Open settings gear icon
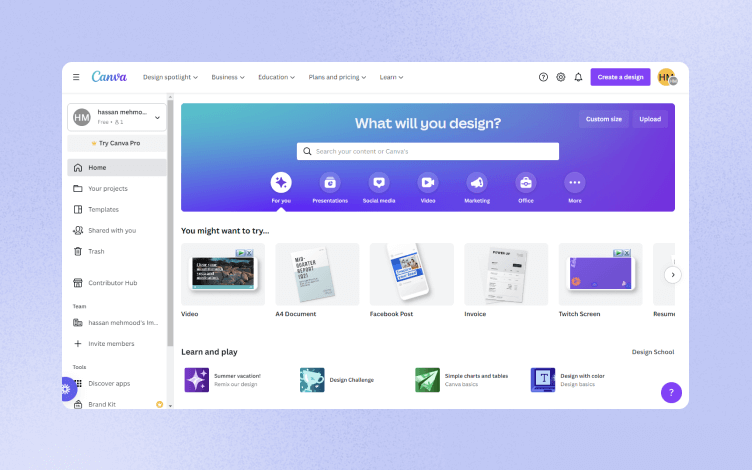This screenshot has width=752, height=470. (x=561, y=77)
